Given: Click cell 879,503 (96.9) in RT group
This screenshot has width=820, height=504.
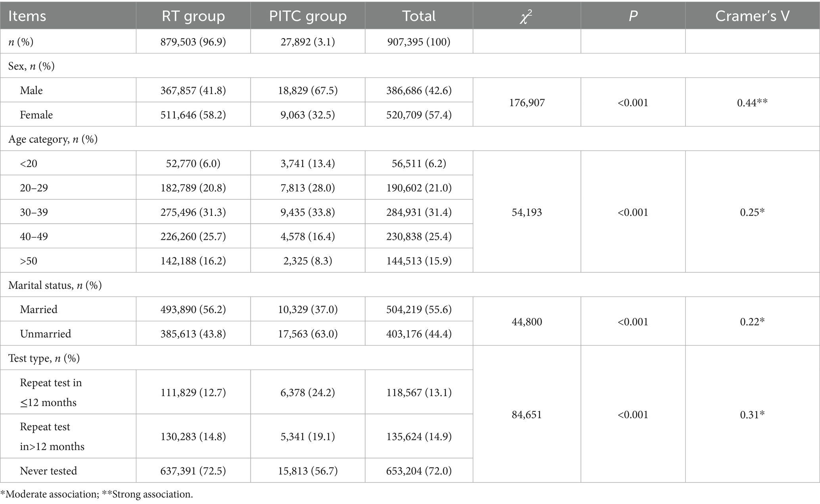Looking at the screenshot, I should point(193,42).
